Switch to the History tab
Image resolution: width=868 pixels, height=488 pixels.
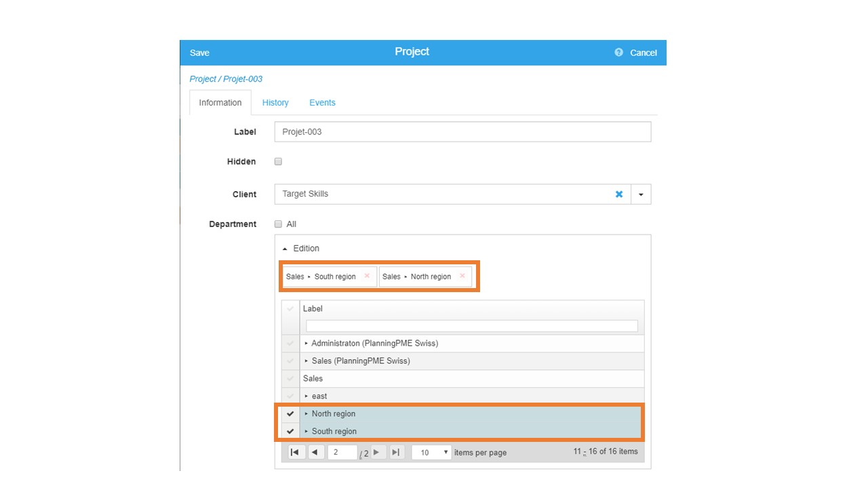coord(275,103)
